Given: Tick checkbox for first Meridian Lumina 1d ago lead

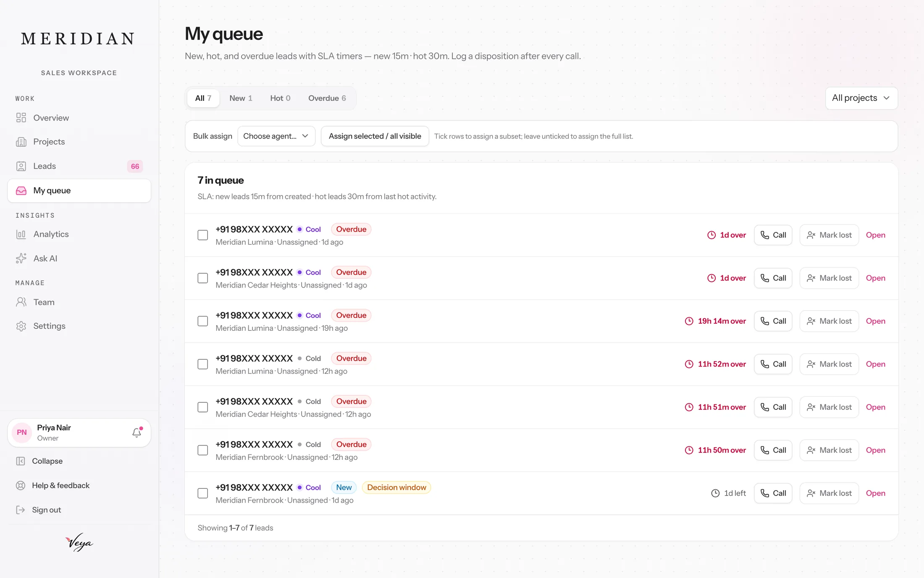Looking at the screenshot, I should [203, 235].
